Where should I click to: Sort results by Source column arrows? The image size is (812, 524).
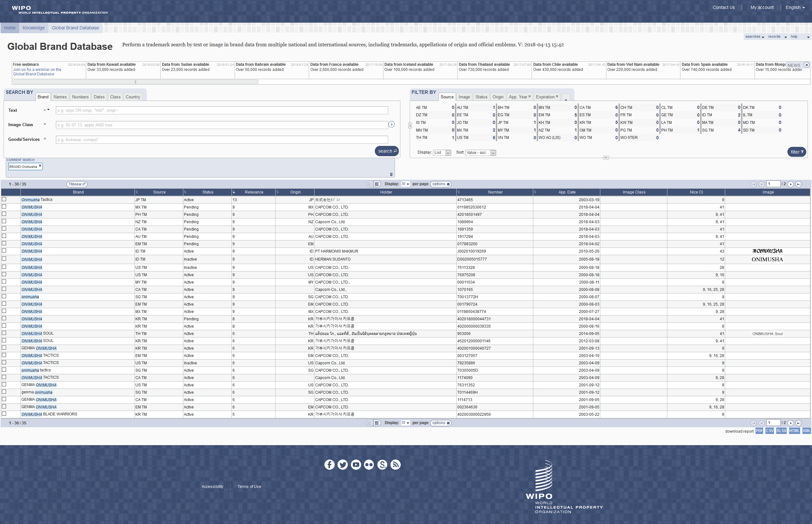tap(136, 192)
